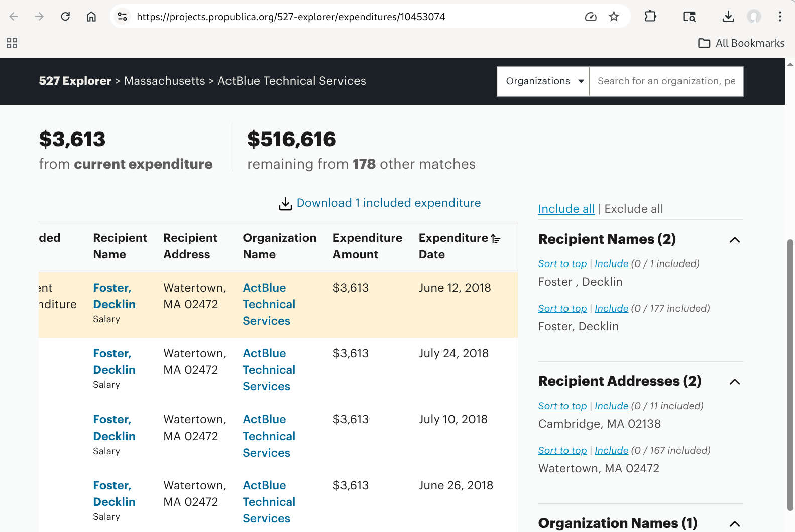Open ActBlue Technical Services in July 10 row
The image size is (795, 532).
pos(269,436)
